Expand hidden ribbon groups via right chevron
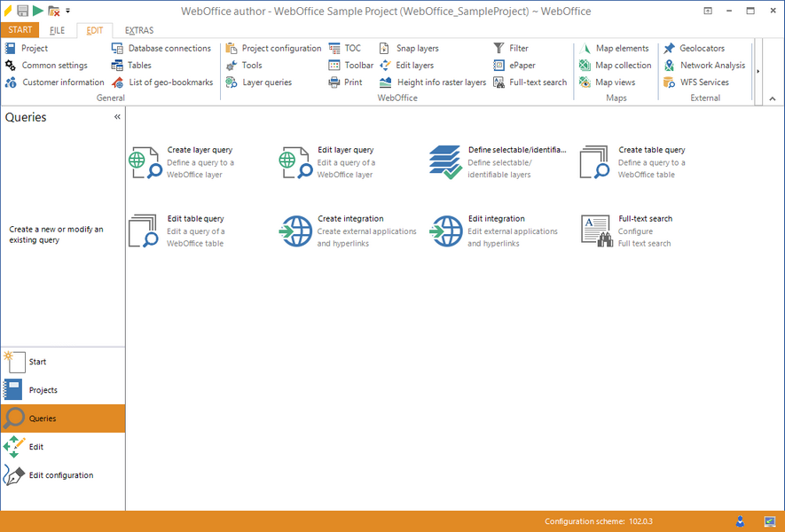 [758, 69]
